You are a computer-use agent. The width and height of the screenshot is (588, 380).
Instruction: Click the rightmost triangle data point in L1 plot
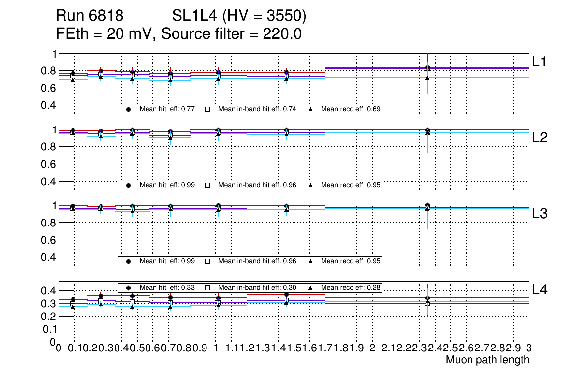pos(427,78)
